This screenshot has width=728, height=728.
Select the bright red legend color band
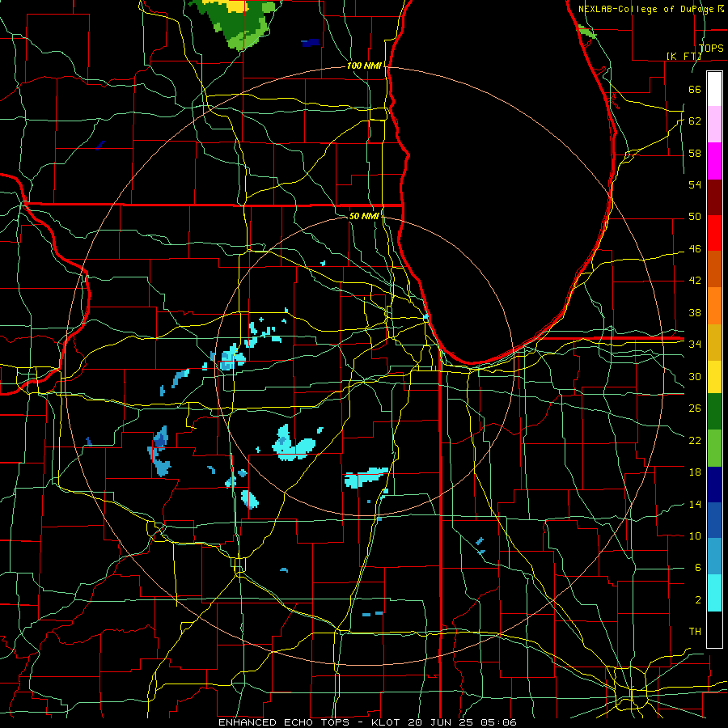[714, 233]
